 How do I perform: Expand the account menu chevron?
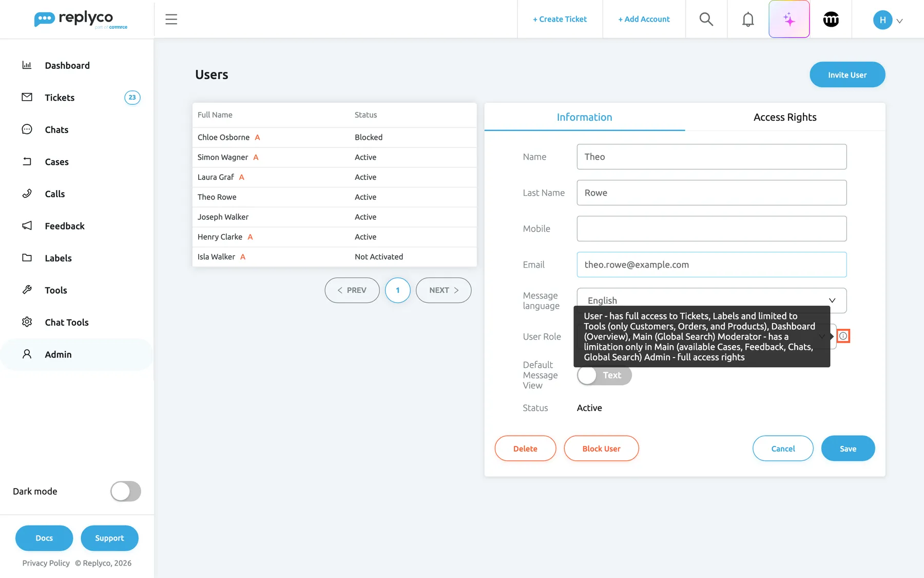click(899, 21)
